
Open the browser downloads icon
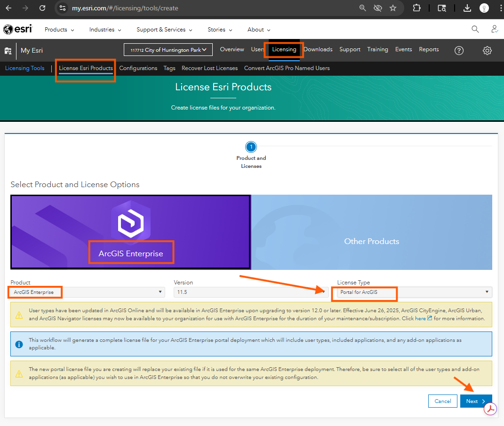(x=467, y=8)
